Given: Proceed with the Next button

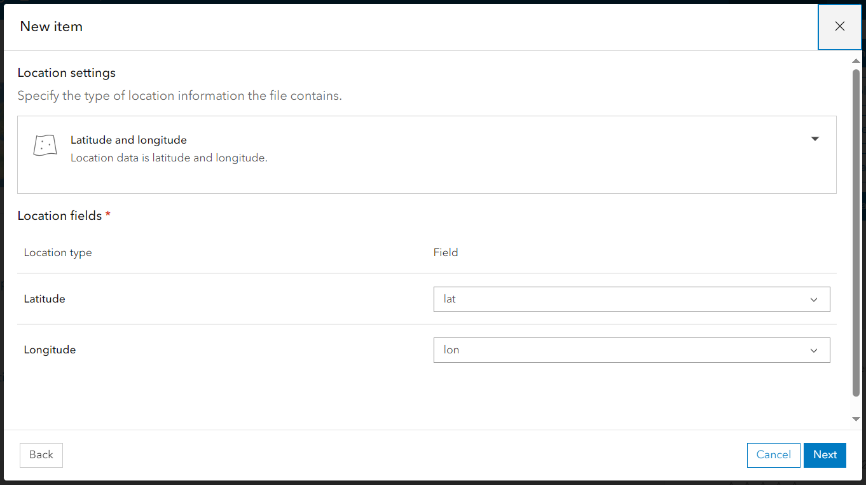Looking at the screenshot, I should pyautogui.click(x=825, y=455).
